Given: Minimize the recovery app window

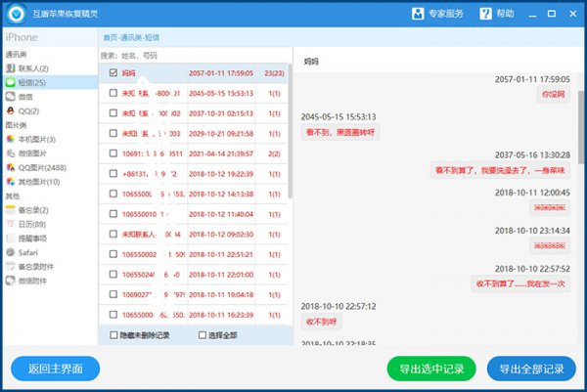Looking at the screenshot, I should [x=533, y=15].
